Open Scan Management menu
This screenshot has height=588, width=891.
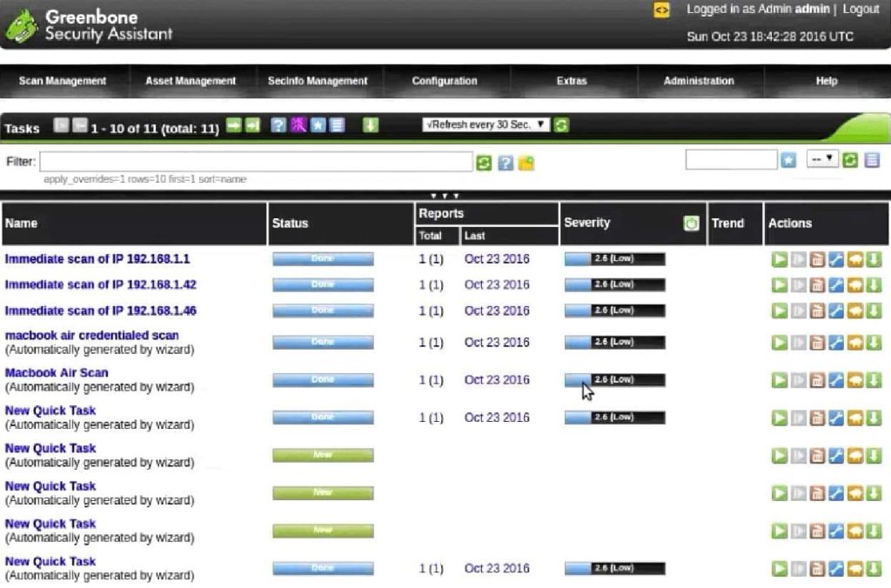63,81
